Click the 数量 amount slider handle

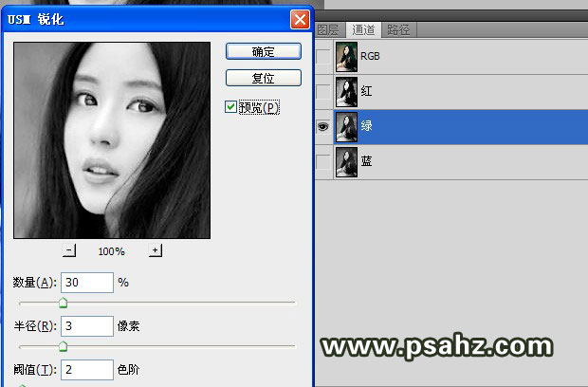click(x=64, y=304)
